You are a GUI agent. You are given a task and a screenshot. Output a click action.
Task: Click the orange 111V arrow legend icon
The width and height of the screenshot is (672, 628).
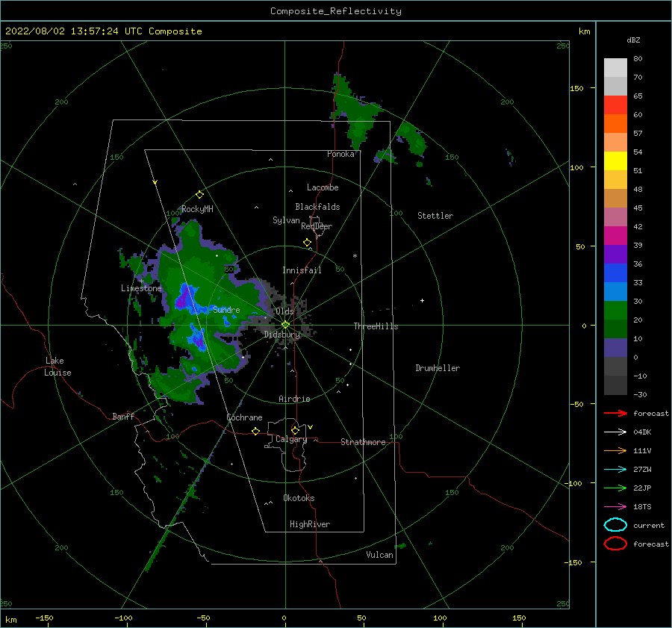[x=615, y=450]
